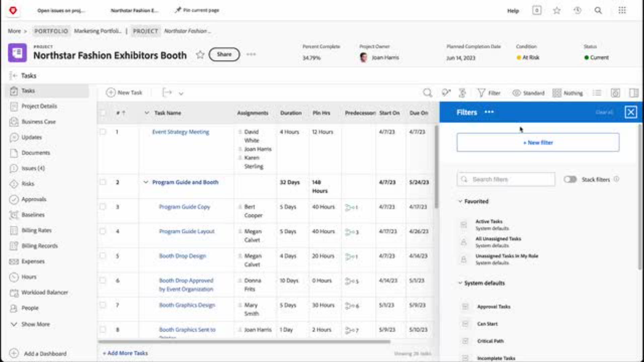This screenshot has height=362, width=644.
Task: Click the notifications counter icon
Action: [537, 10]
